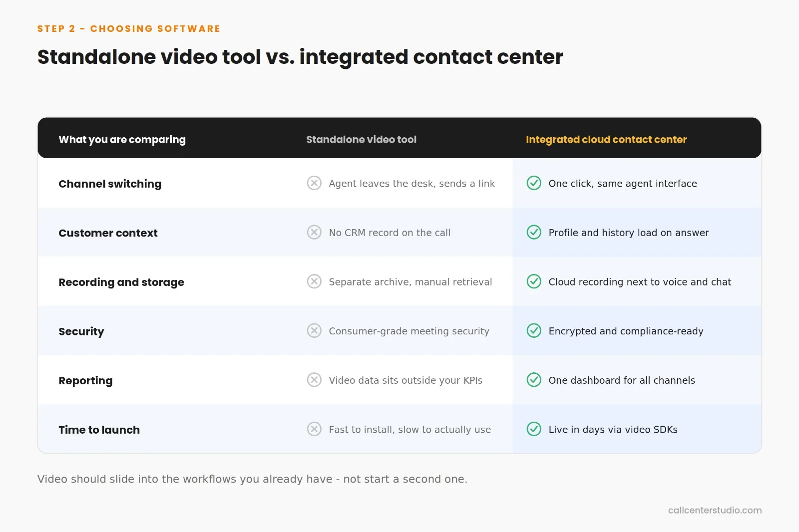Click the checkmark icon beside Cloud recording text
The image size is (799, 532).
(534, 281)
